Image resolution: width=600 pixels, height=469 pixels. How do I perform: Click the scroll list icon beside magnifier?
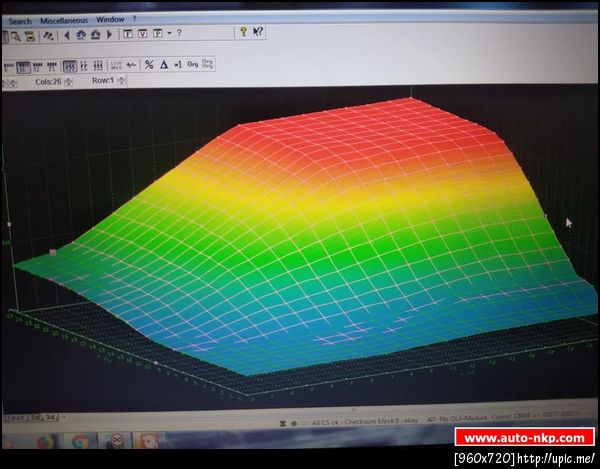(x=30, y=36)
